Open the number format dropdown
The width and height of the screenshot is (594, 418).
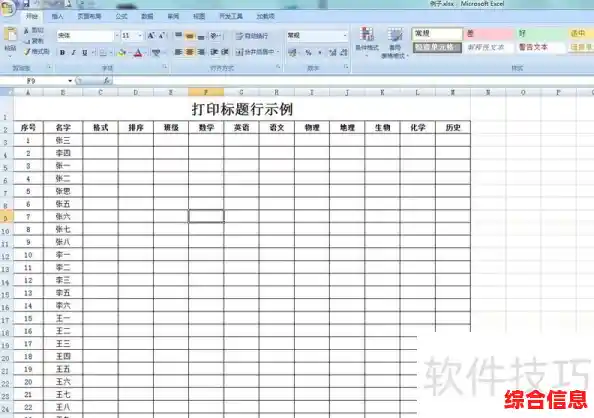coord(345,36)
